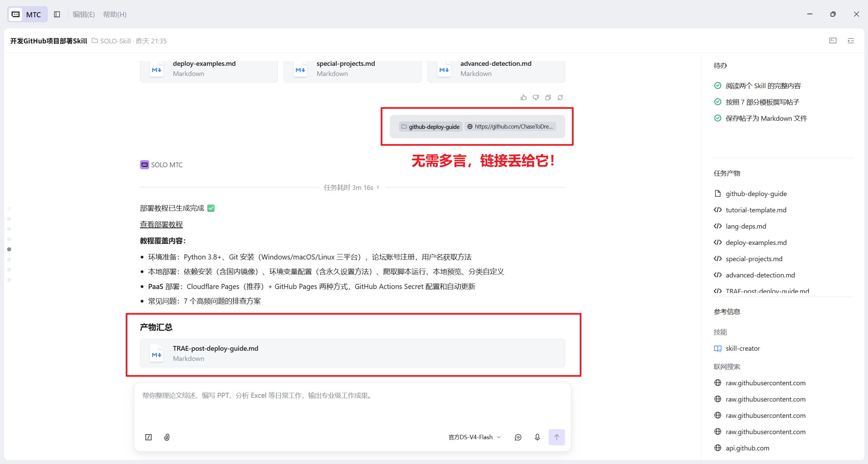The image size is (868, 464).
Task: Jump to the highlighted conversation marker dot
Action: point(9,249)
